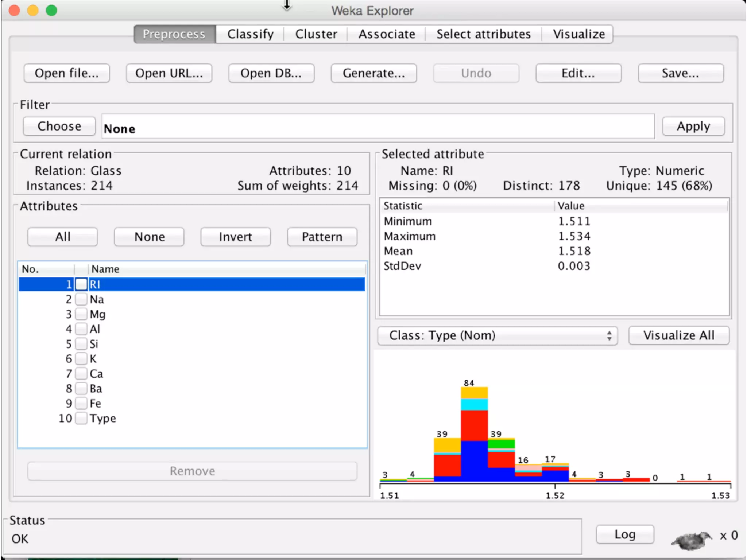Open the Class: Type (Nom) dropdown
Image resolution: width=747 pixels, height=560 pixels.
[498, 335]
